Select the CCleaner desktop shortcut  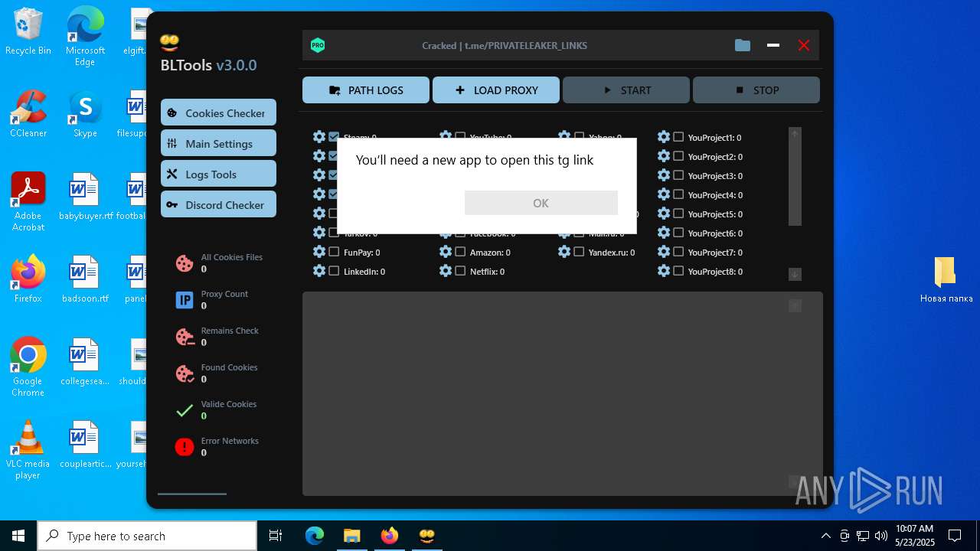pos(28,114)
